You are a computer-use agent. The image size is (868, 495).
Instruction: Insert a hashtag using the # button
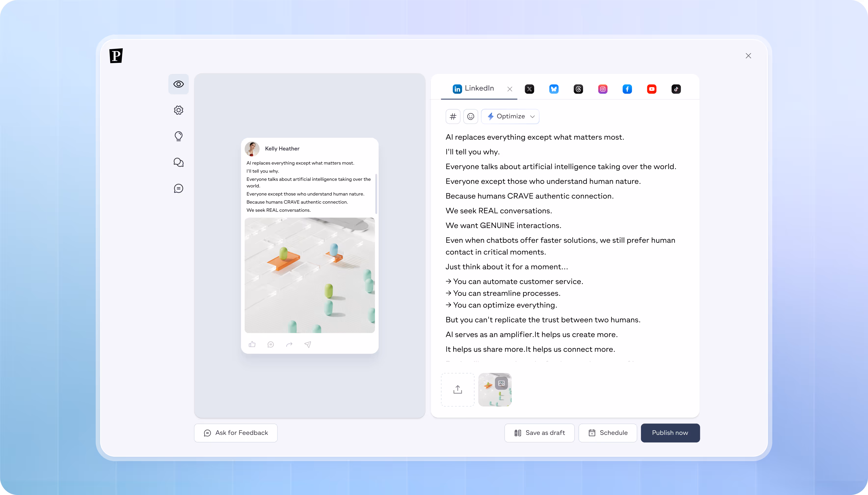453,117
